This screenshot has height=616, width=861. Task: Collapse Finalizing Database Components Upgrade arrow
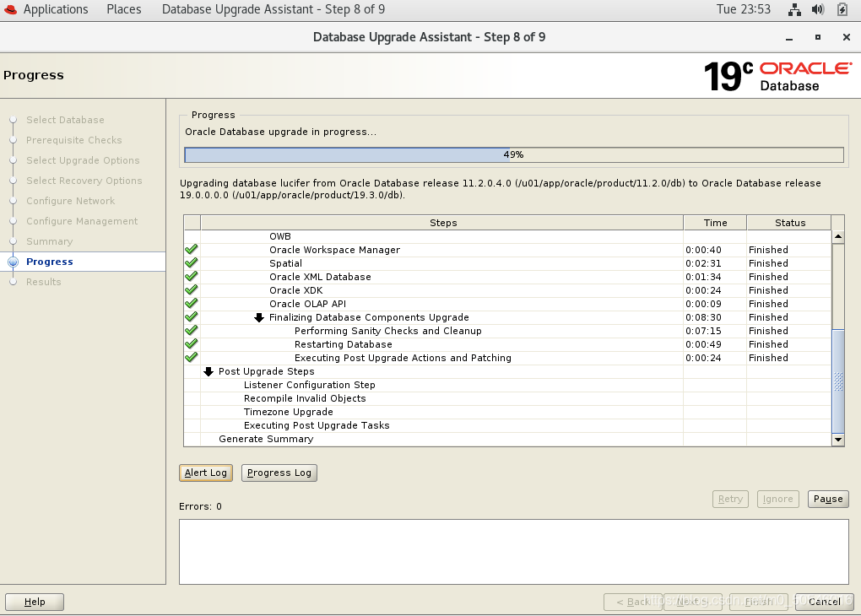(259, 317)
